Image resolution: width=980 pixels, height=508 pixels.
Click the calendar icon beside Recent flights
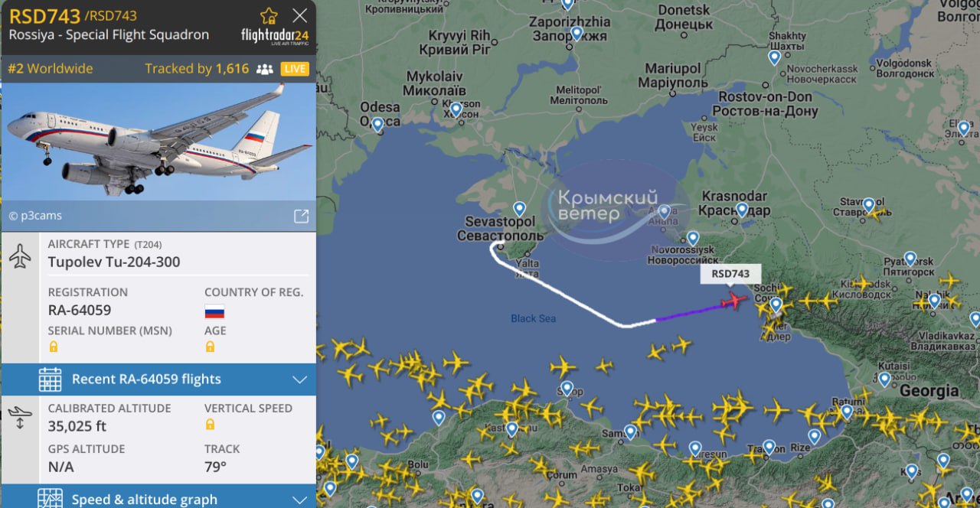coord(50,379)
